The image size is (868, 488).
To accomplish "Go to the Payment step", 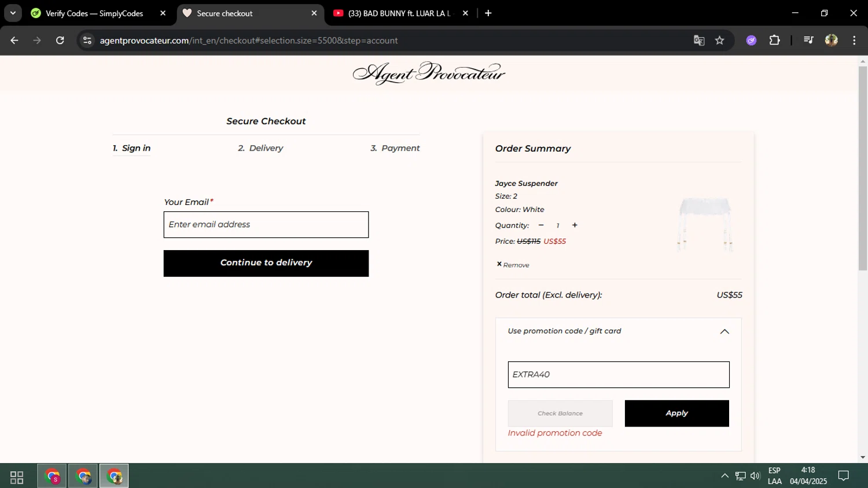I will (x=395, y=148).
